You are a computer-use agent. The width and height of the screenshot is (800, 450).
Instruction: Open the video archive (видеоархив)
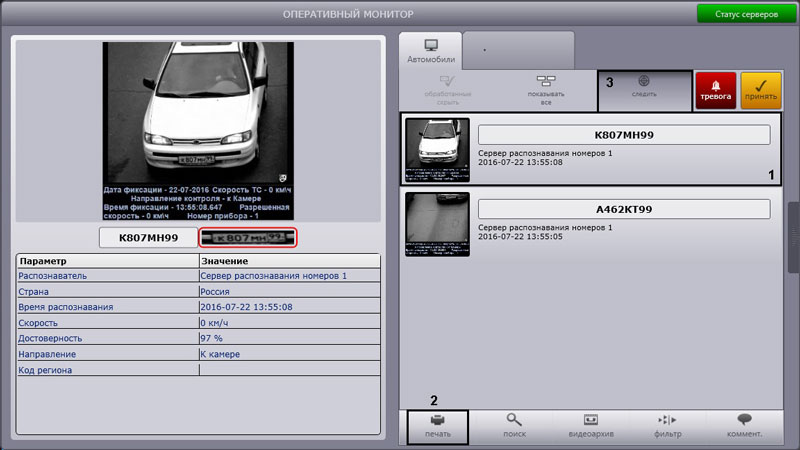(x=590, y=425)
